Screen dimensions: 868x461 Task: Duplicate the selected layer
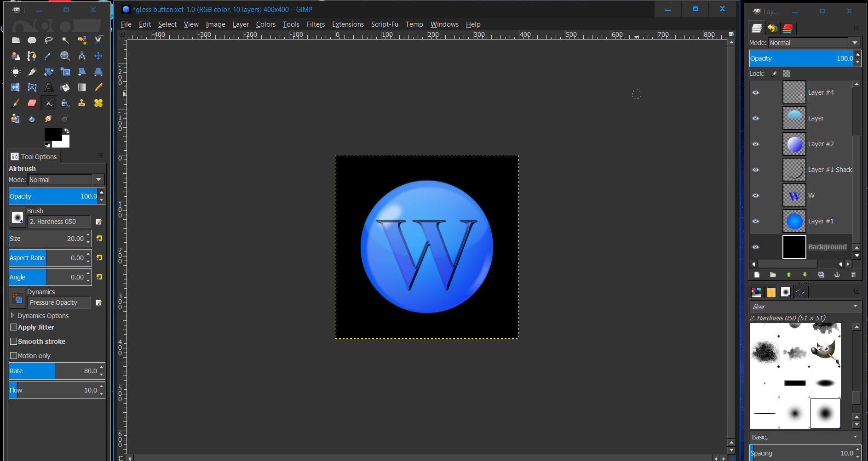click(821, 275)
